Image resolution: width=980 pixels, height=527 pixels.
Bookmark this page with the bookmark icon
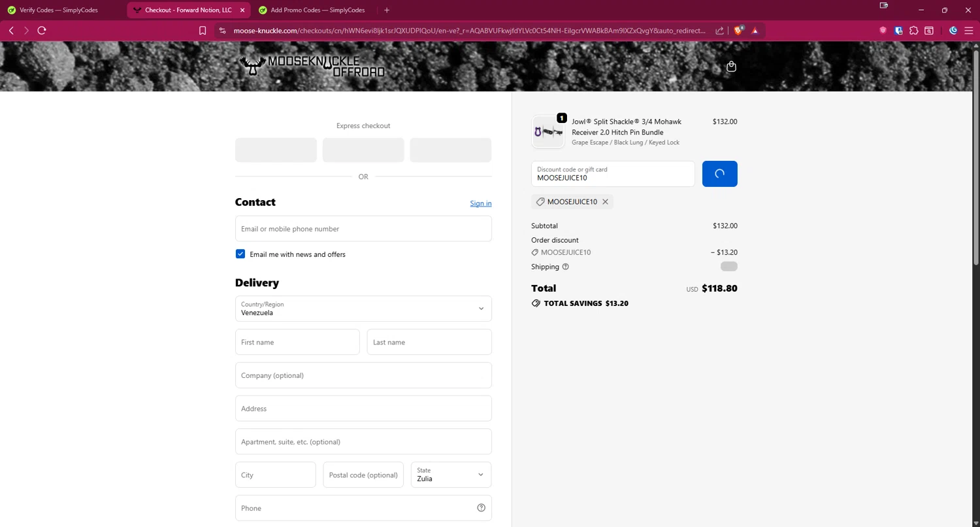click(x=203, y=31)
